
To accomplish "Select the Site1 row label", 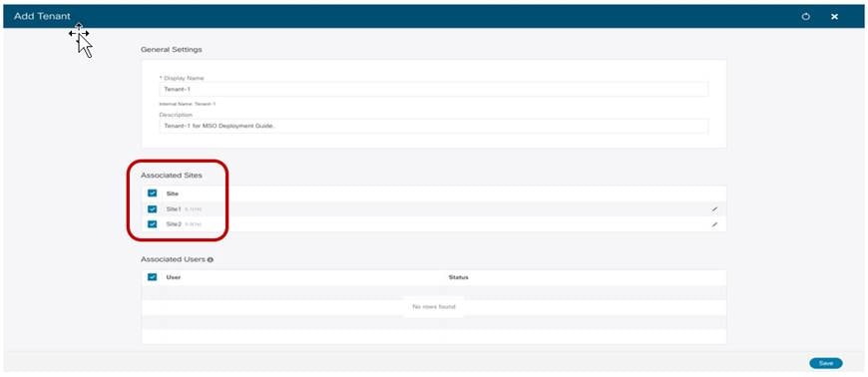I will 174,208.
